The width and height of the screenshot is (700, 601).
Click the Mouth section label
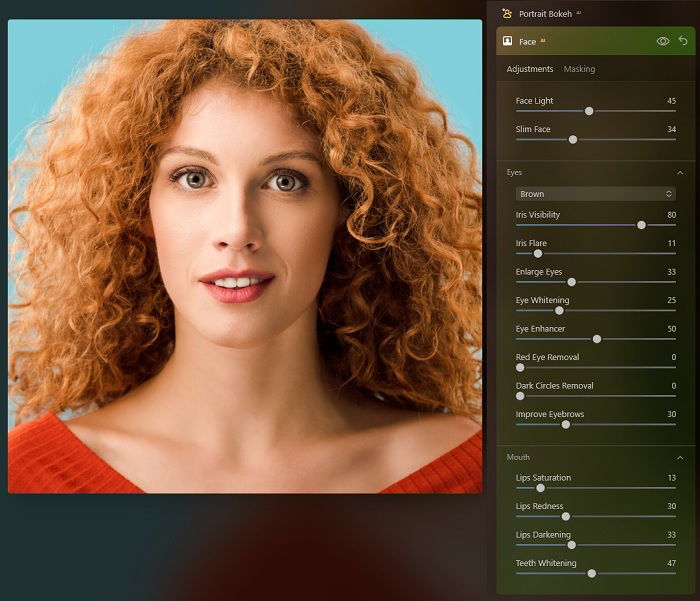point(518,457)
